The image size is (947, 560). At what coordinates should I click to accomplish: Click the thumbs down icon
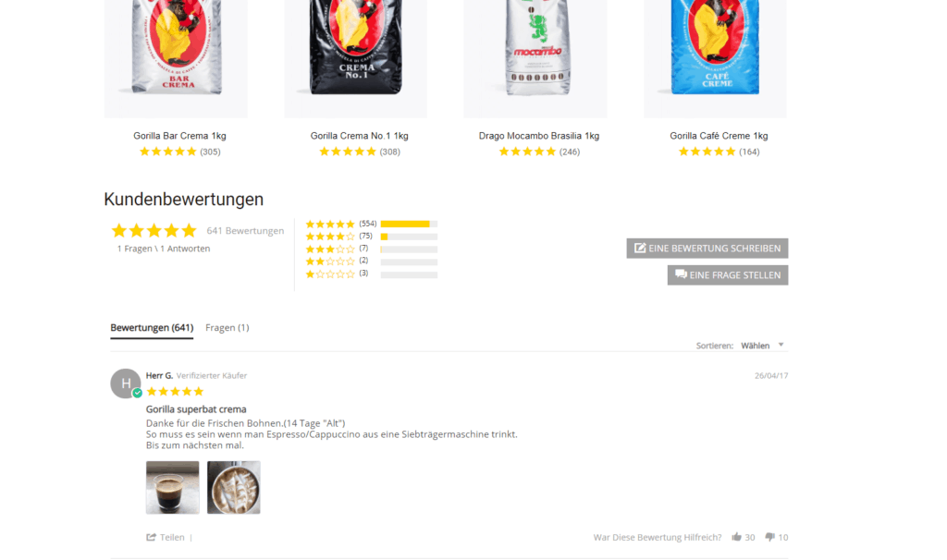click(769, 537)
